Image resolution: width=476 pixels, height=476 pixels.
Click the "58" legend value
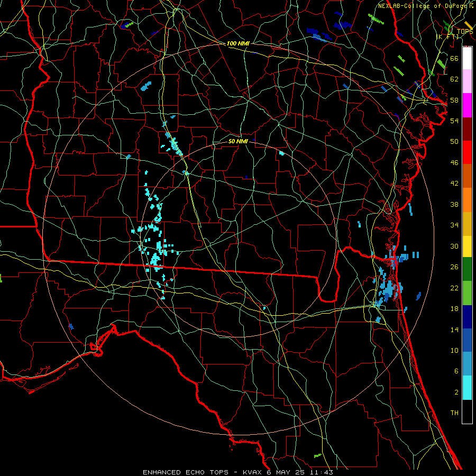coord(454,100)
